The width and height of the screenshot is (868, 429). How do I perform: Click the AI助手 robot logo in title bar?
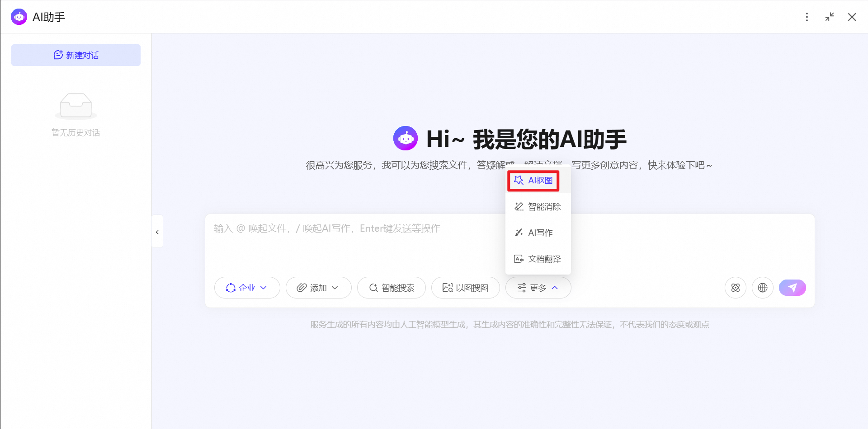click(19, 17)
